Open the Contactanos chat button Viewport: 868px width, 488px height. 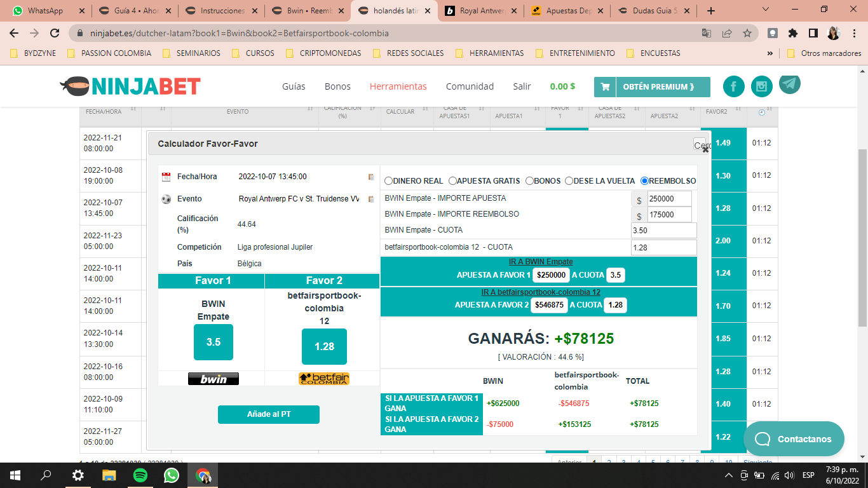pyautogui.click(x=794, y=439)
